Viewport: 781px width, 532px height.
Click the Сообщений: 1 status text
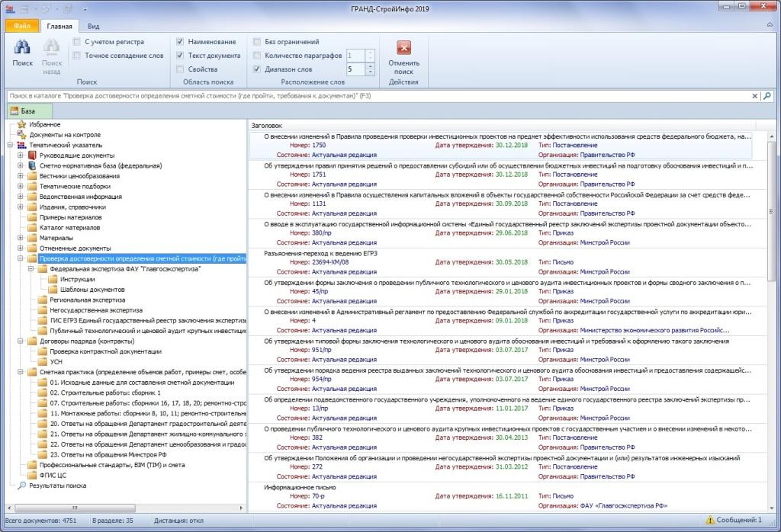point(739,520)
